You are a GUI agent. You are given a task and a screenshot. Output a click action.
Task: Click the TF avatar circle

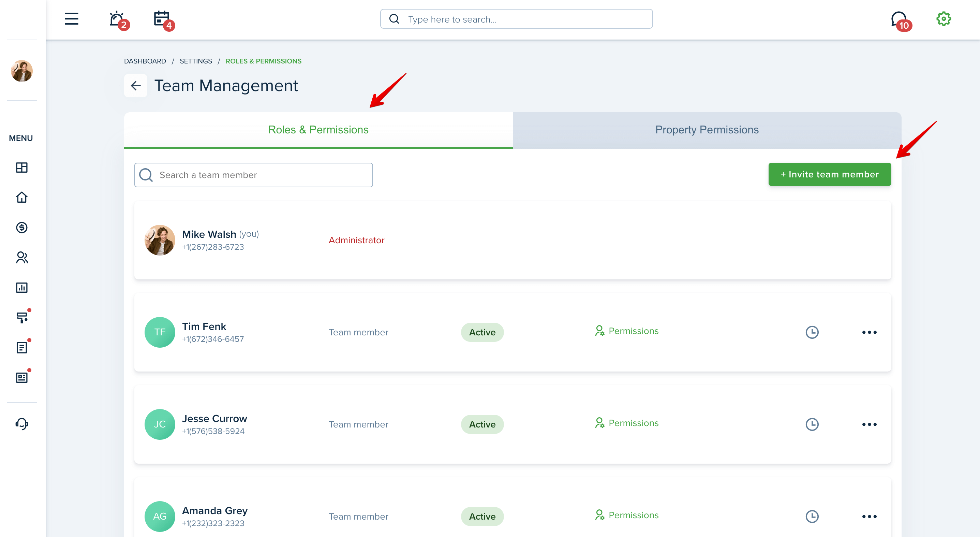click(160, 332)
